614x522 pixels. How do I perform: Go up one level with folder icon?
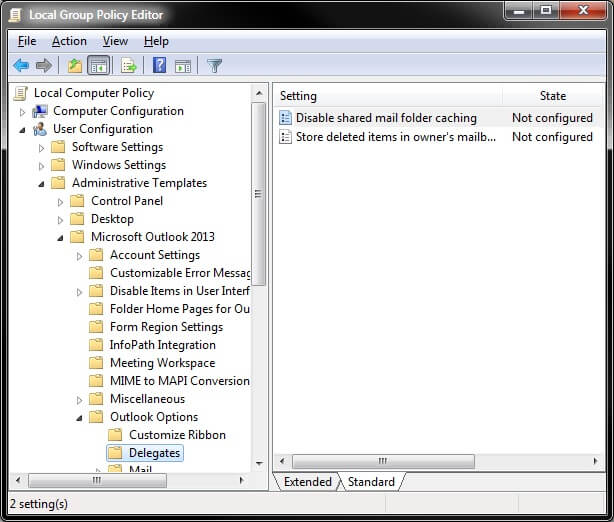pyautogui.click(x=74, y=66)
